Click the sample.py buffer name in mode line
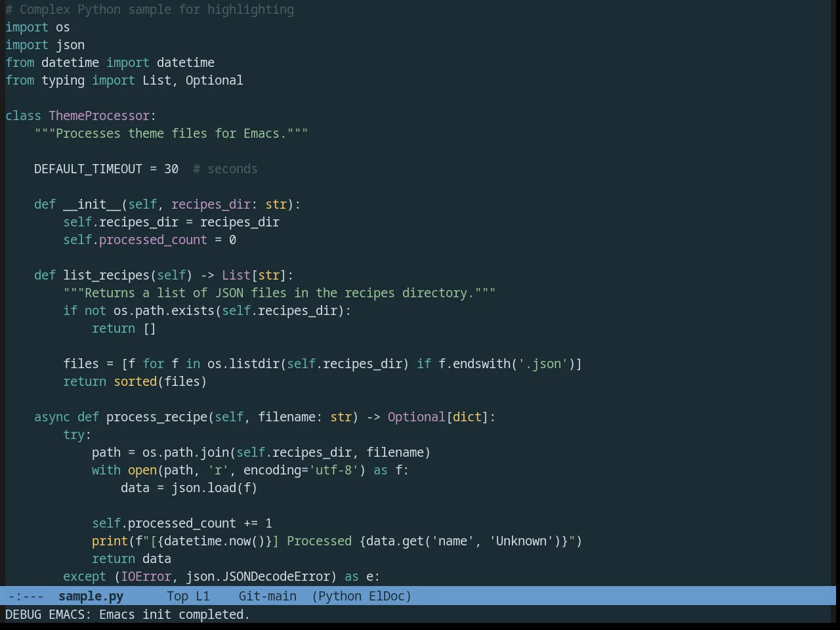This screenshot has width=840, height=630. coord(91,596)
